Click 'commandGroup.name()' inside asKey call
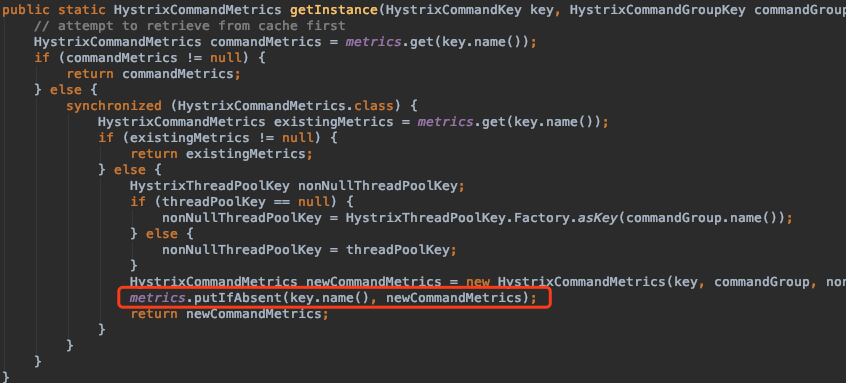The width and height of the screenshot is (846, 383). point(701,218)
